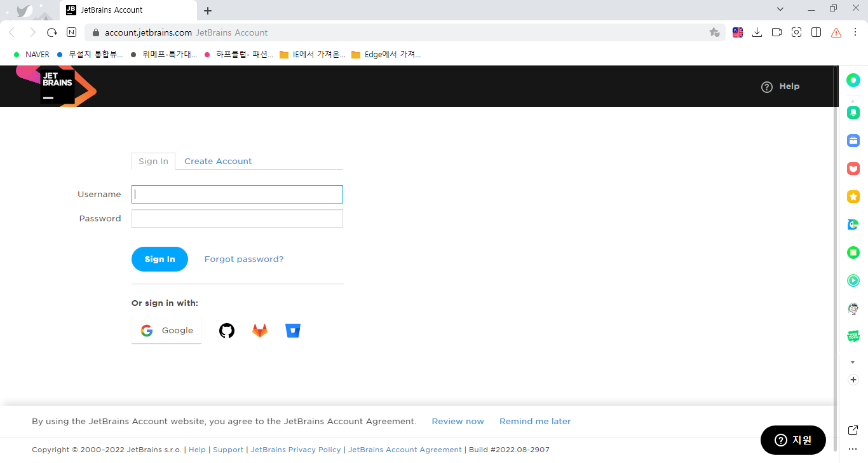Open the cartoon face sidebar icon
Screen dimensions: 868x463
coord(853,308)
